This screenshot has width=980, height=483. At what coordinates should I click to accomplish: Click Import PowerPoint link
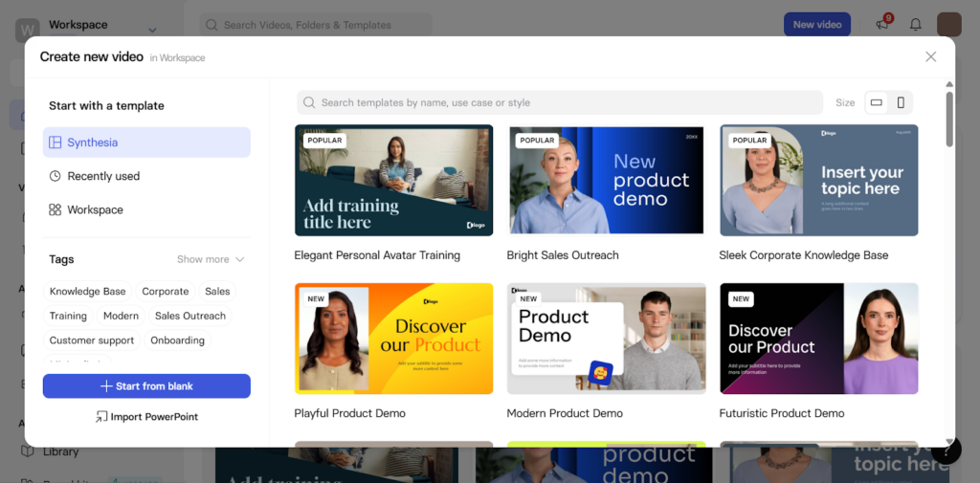pyautogui.click(x=146, y=416)
